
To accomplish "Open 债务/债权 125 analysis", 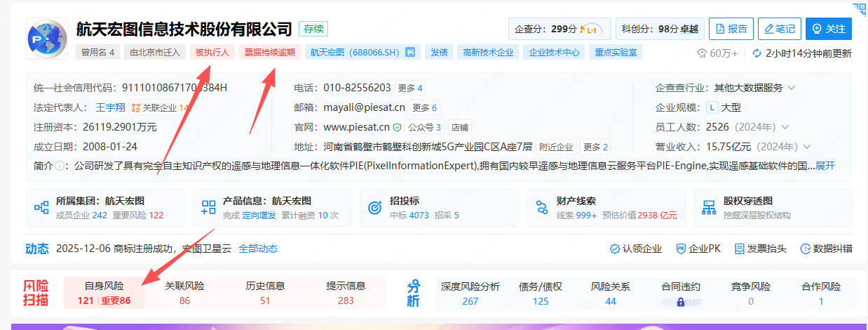I will pyautogui.click(x=541, y=293).
